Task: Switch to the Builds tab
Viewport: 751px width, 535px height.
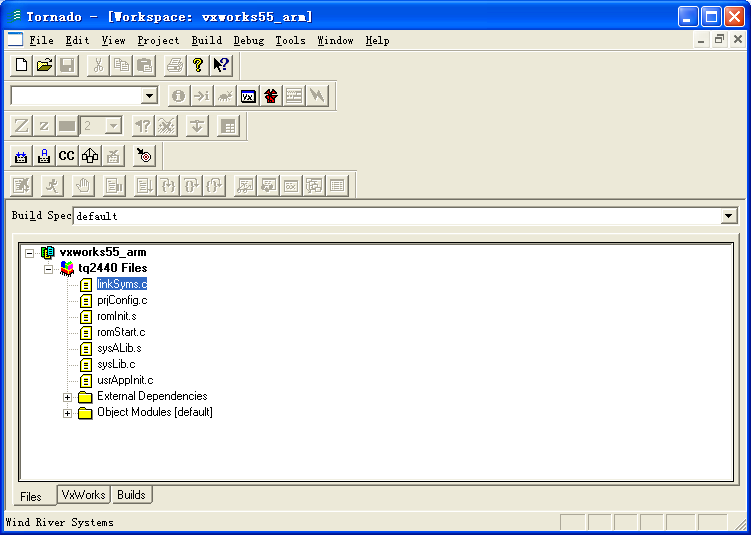Action: [131, 495]
